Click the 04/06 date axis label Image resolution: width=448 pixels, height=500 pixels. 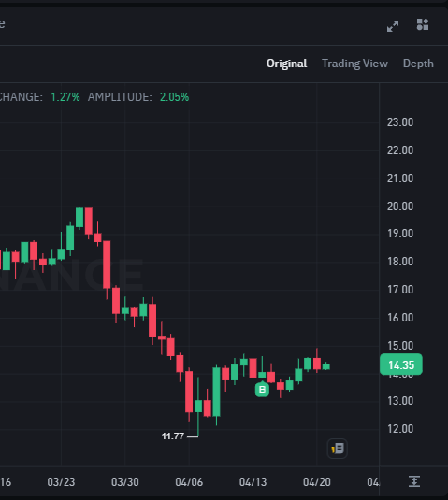(189, 482)
